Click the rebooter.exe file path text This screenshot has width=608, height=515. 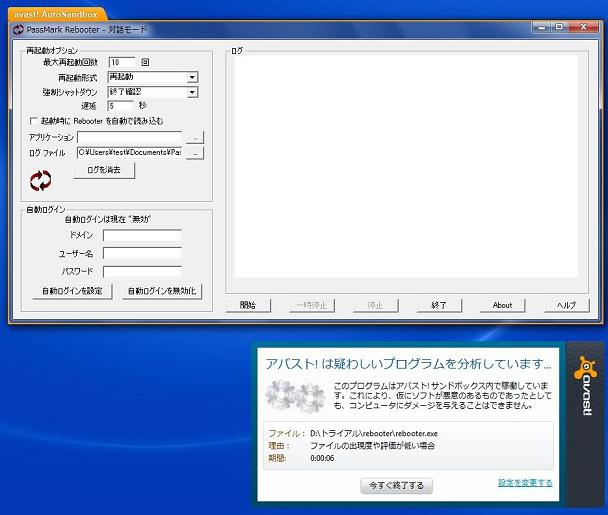coord(374,434)
